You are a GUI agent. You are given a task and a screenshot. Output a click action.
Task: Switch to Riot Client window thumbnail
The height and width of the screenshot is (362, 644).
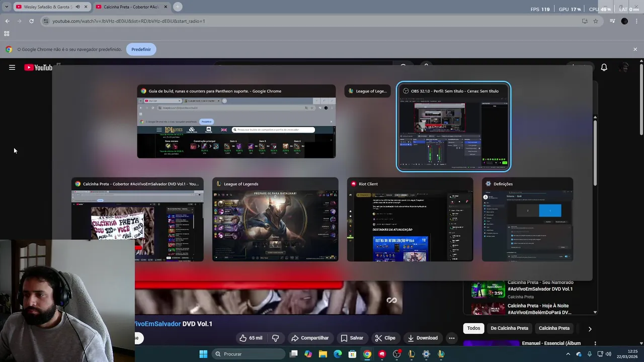410,219
